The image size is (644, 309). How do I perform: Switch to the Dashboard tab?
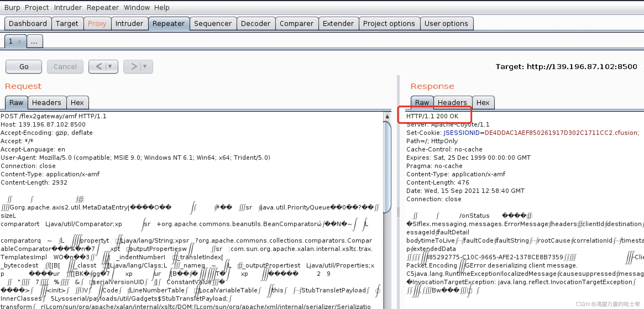click(28, 23)
